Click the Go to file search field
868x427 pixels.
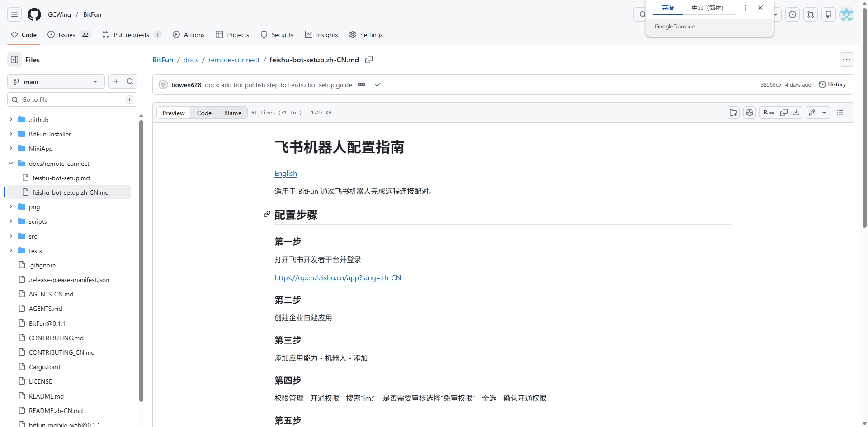coord(72,99)
